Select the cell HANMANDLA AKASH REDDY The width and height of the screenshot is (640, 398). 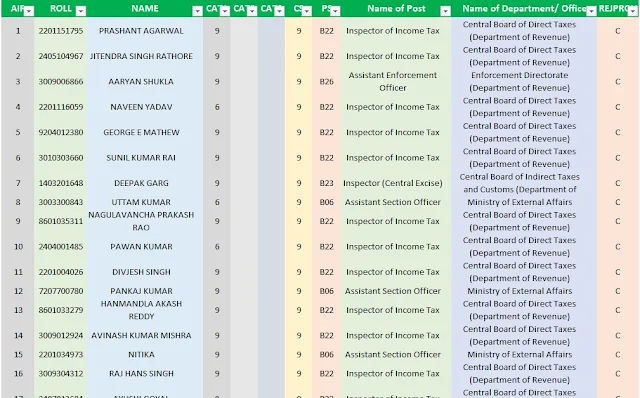141,310
